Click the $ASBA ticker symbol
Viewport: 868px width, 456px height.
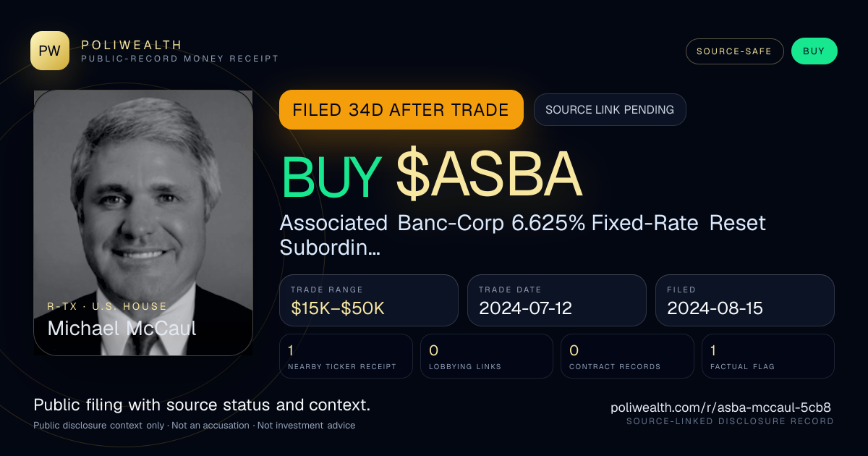[x=489, y=177]
